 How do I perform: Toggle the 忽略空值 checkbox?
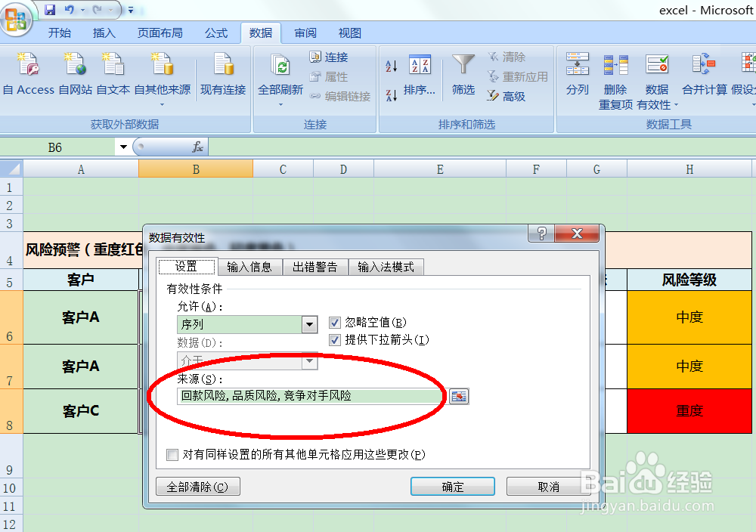pos(334,322)
